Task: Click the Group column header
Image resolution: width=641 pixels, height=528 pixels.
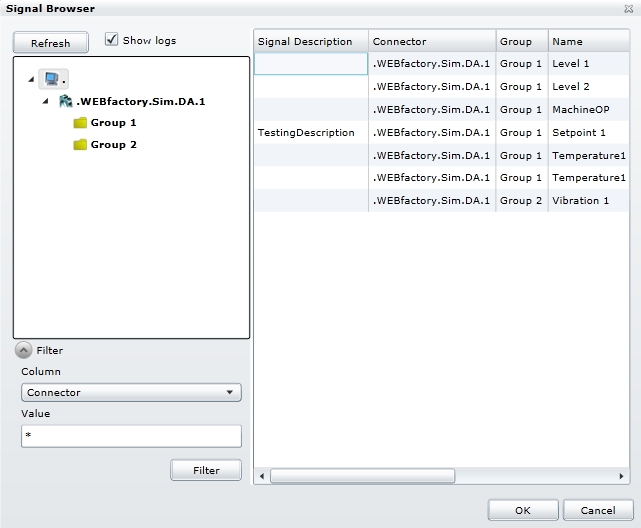Action: [522, 42]
